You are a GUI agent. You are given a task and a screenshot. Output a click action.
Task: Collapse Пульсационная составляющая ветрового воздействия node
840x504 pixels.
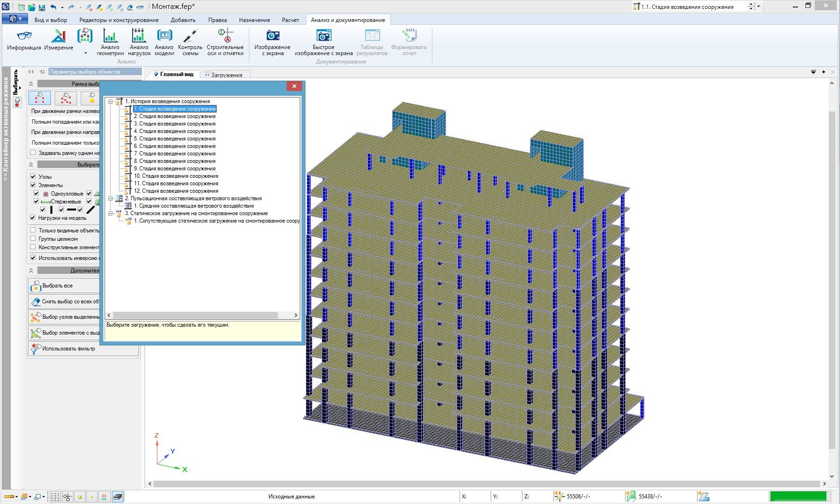[111, 198]
